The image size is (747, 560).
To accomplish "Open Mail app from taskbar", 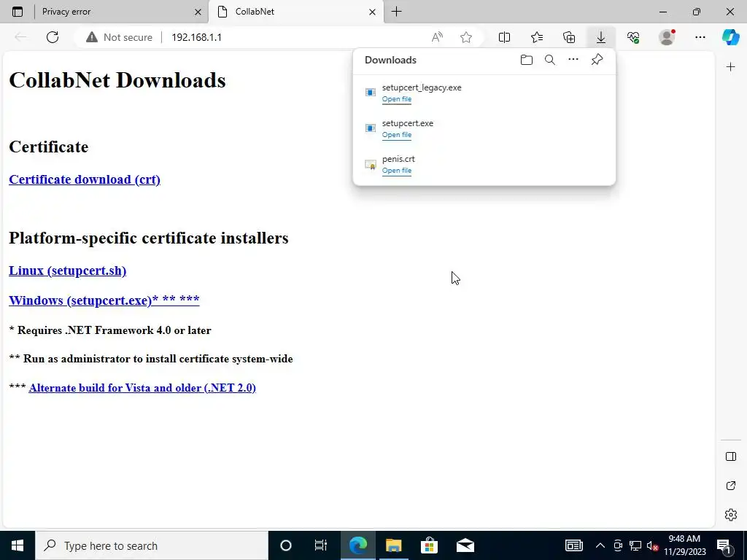I will [x=465, y=545].
